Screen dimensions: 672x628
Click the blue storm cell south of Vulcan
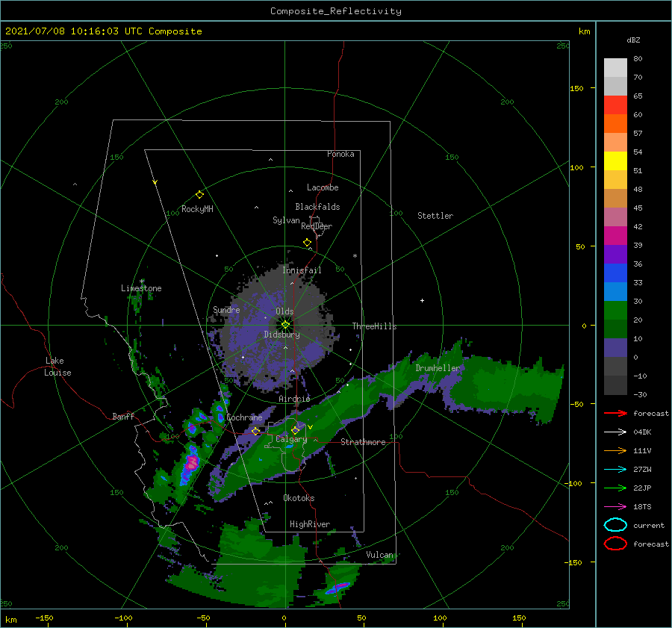(338, 588)
